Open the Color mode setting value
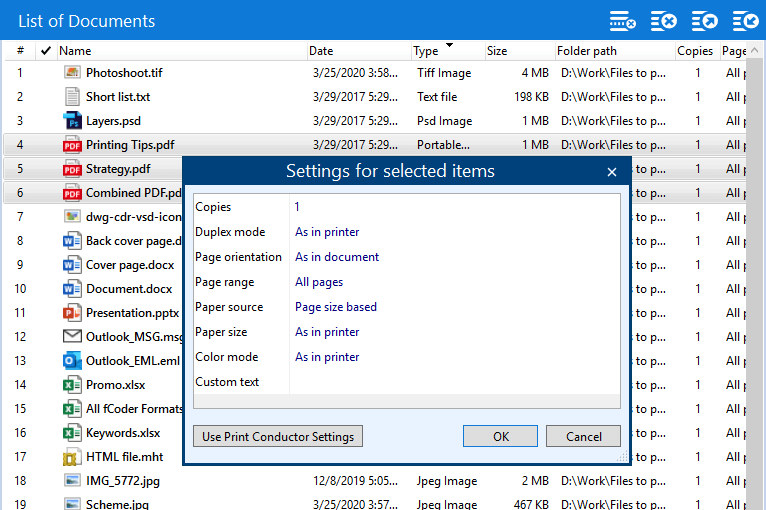 327,357
